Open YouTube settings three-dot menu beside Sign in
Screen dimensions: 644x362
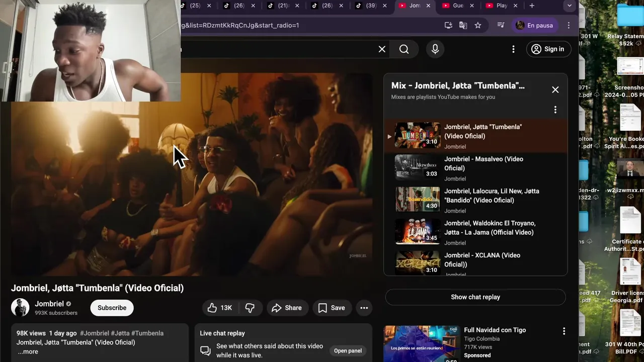click(513, 49)
